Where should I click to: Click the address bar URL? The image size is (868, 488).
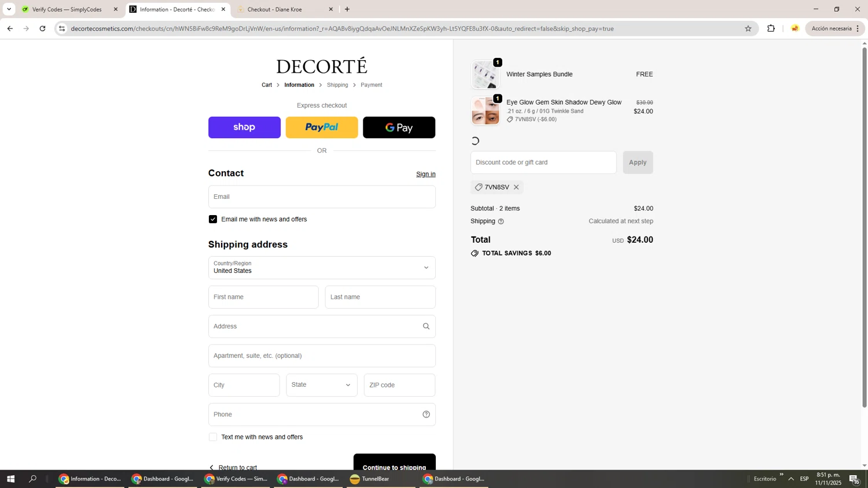(x=342, y=28)
